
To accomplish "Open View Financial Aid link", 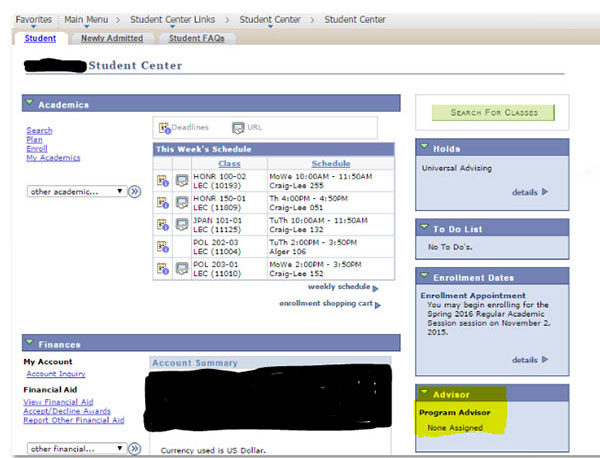I will coord(58,401).
